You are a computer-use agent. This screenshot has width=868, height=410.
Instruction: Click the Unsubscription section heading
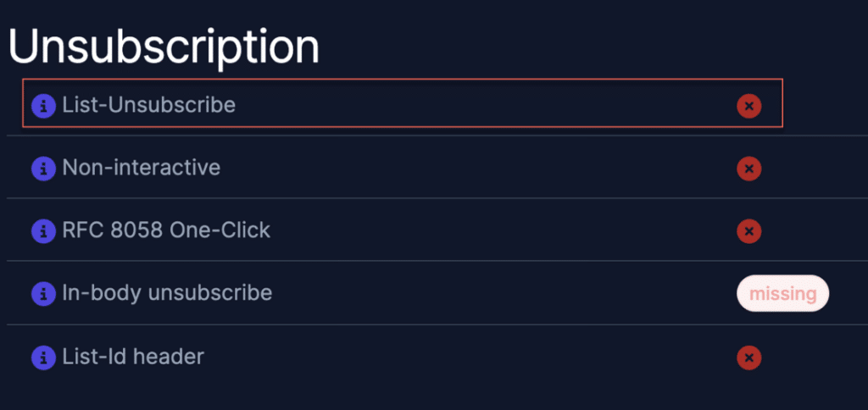pyautogui.click(x=164, y=47)
